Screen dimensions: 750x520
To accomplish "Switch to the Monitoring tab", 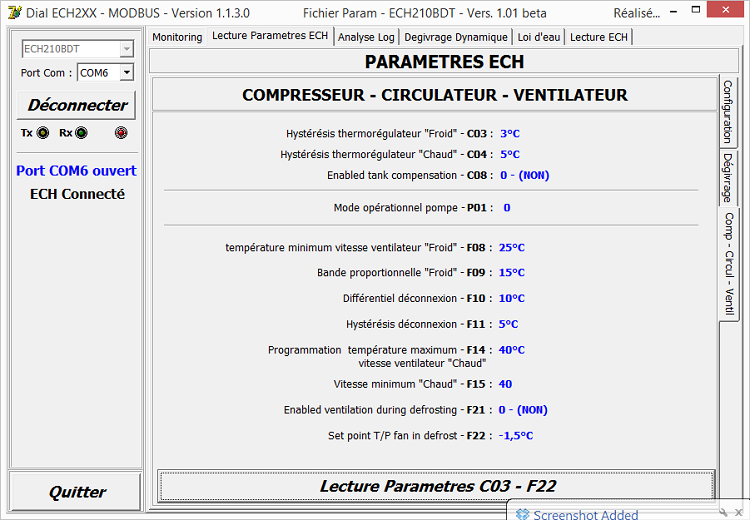I will tap(177, 37).
